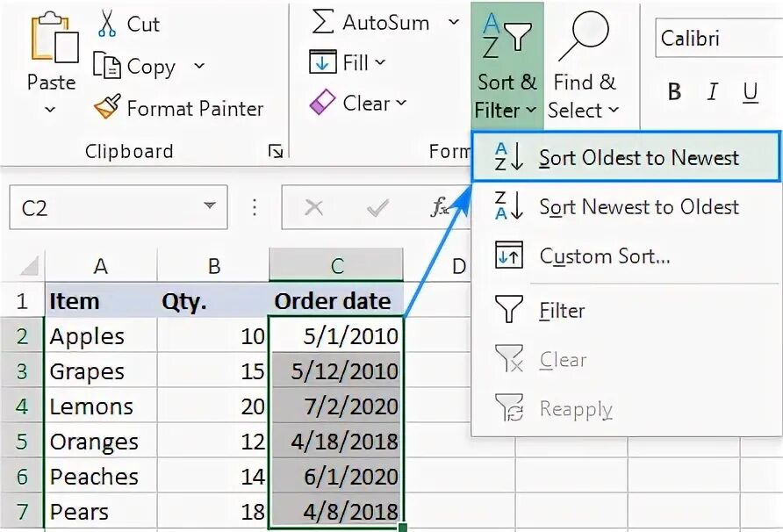Click the Paste clipboard icon
The image size is (783, 532).
[51, 44]
